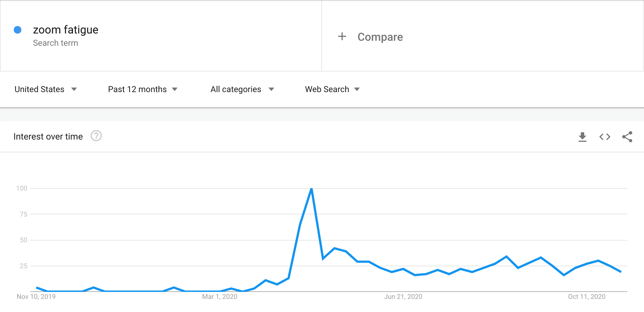Click the Mar 1, 2020 axis label

(220, 297)
